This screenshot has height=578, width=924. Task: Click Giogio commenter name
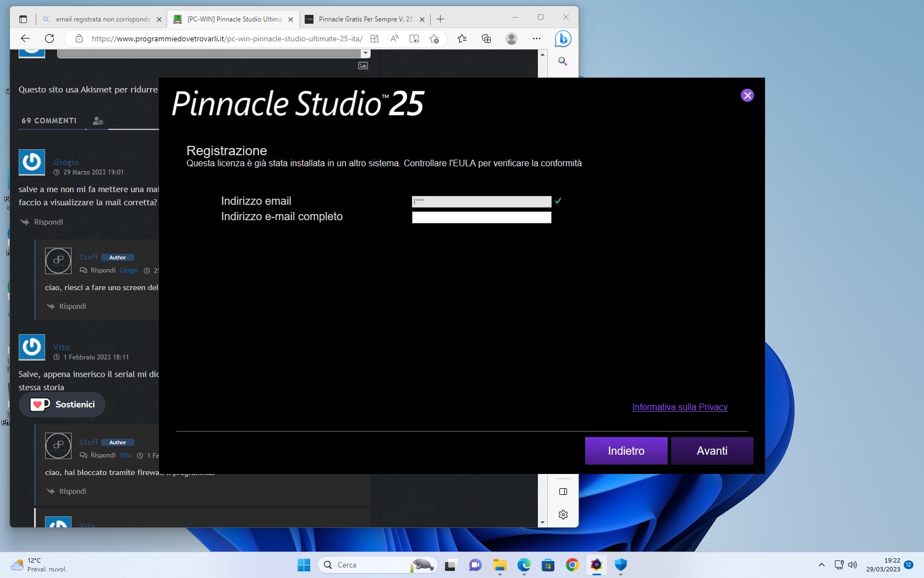coord(66,162)
